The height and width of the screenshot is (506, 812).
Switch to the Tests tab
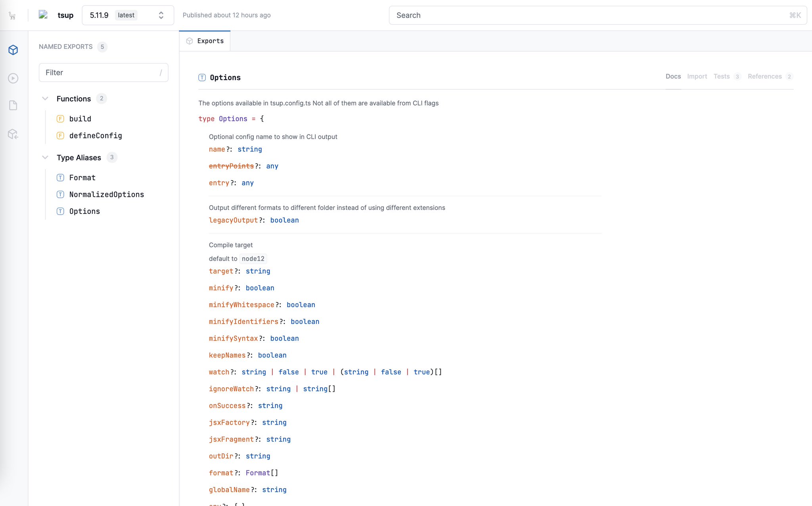722,76
